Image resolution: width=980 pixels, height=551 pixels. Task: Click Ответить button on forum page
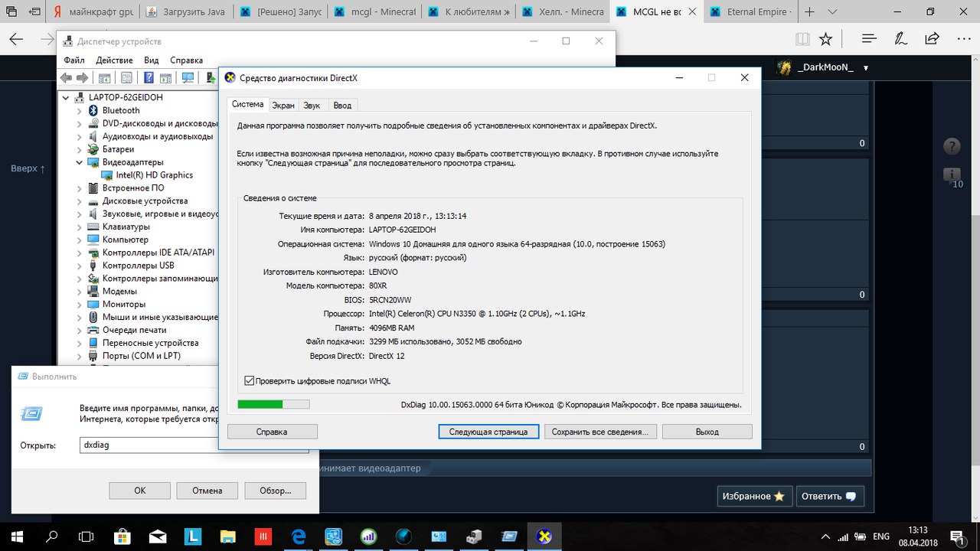830,496
